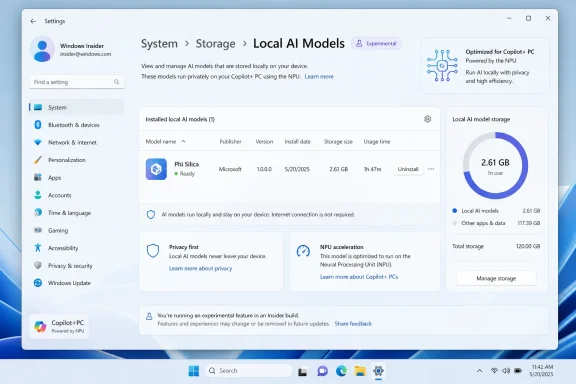Click the Learn more link under description

319,76
